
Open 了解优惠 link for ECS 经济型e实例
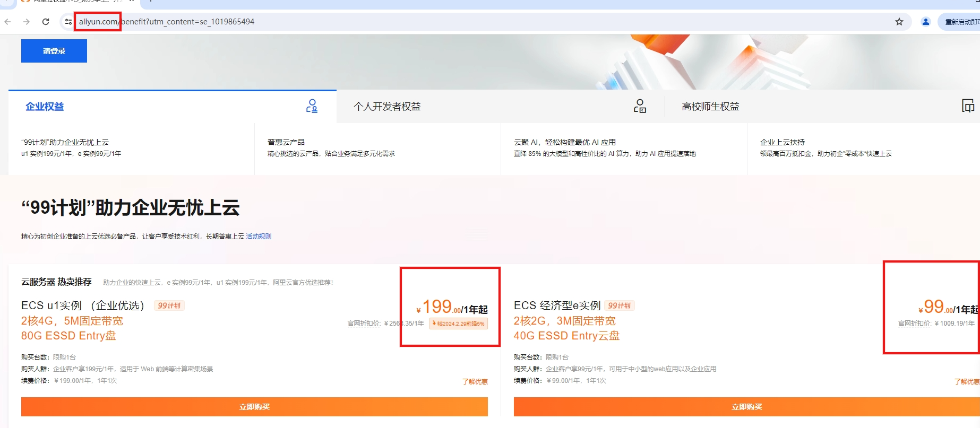967,381
